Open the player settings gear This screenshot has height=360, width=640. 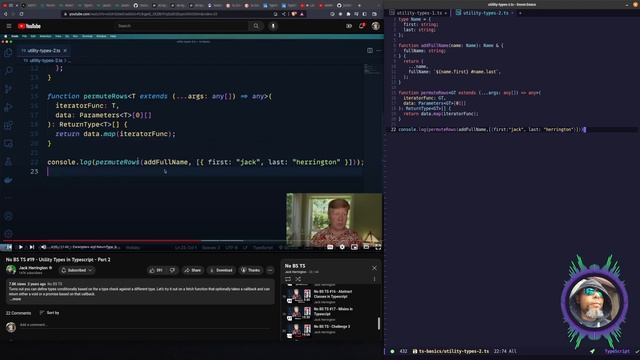click(x=342, y=247)
